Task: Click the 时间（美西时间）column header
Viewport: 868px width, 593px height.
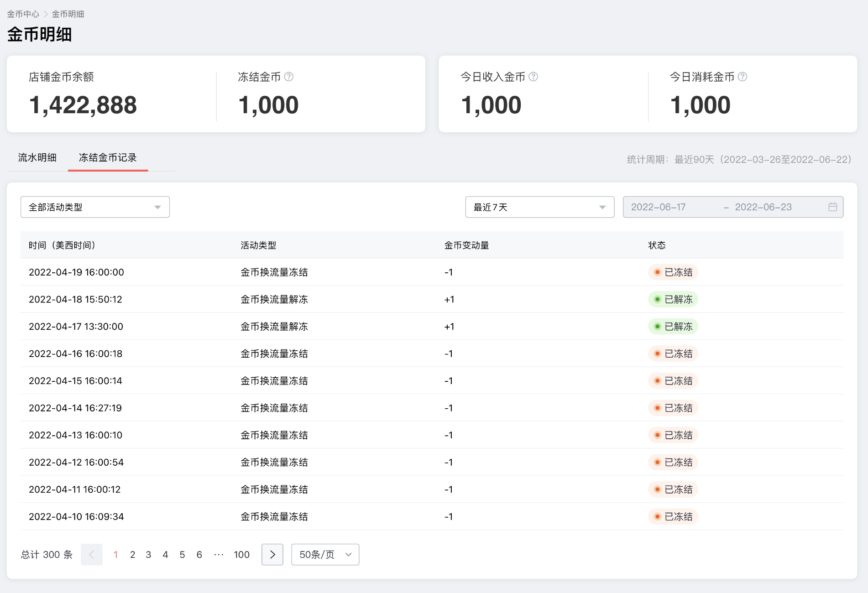Action: pos(62,245)
